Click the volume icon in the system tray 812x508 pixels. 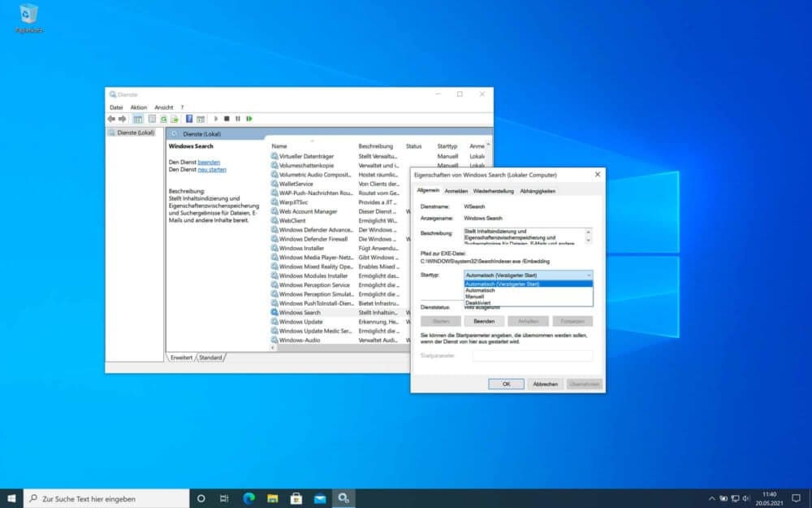746,499
